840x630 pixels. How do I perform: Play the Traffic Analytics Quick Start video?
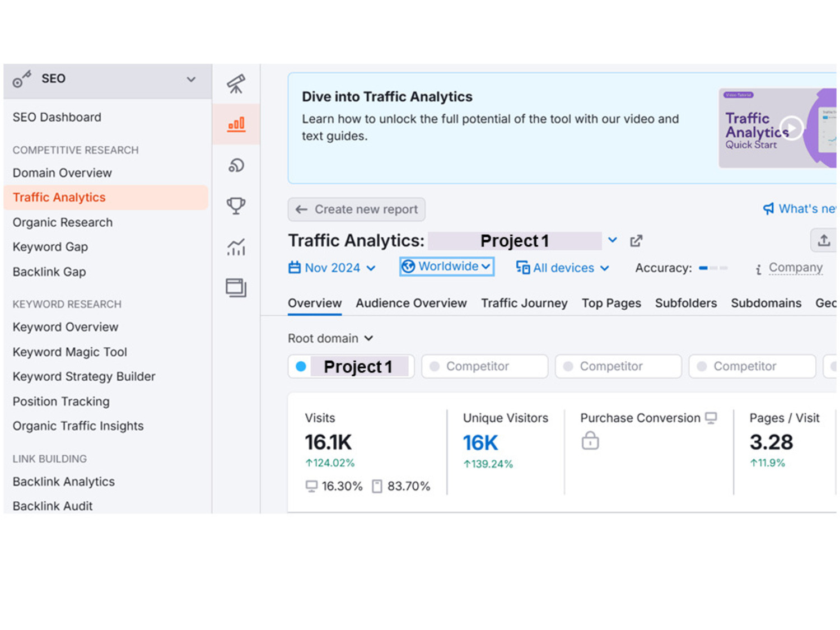pyautogui.click(x=791, y=128)
